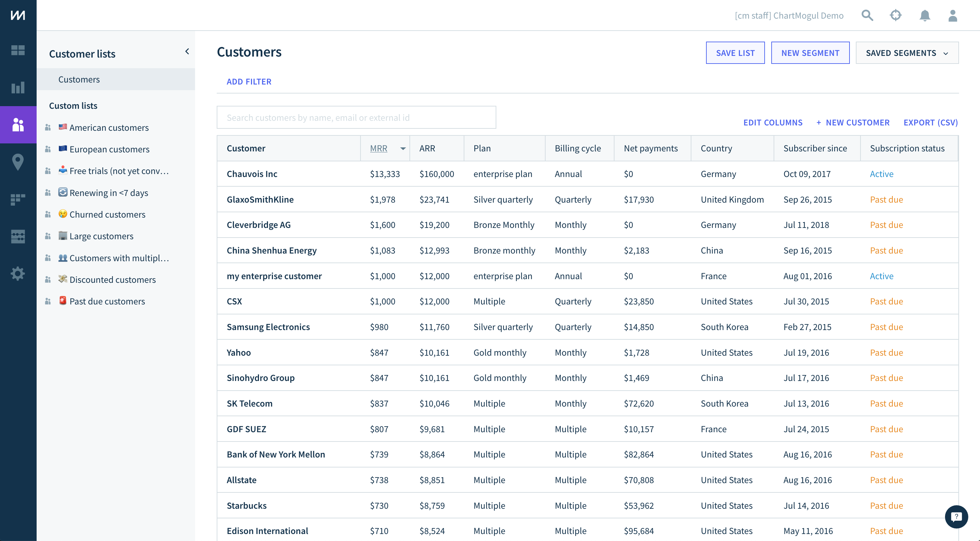Open the China Shenhua Energy customer
This screenshot has width=980, height=541.
point(271,250)
